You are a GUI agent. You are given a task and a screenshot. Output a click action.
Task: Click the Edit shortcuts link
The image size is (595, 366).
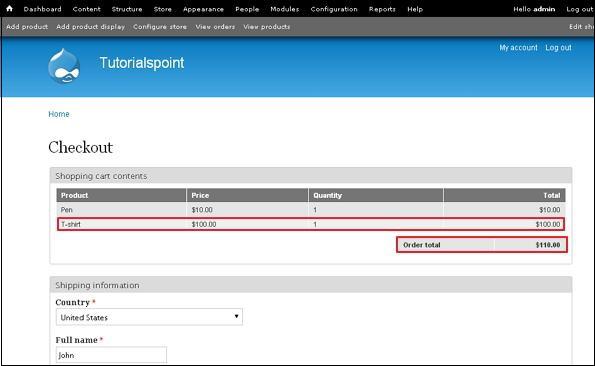(x=581, y=27)
